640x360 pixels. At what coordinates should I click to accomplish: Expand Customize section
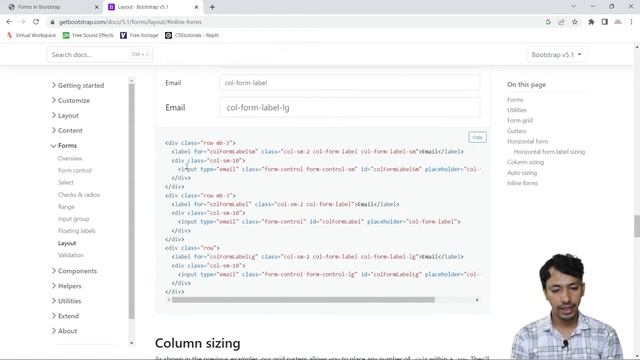pos(71,100)
